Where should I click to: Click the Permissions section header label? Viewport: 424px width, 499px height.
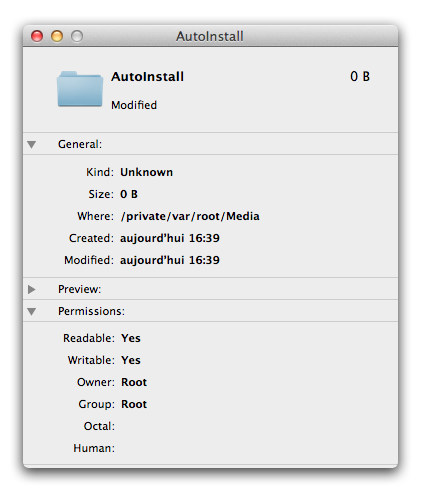click(91, 311)
